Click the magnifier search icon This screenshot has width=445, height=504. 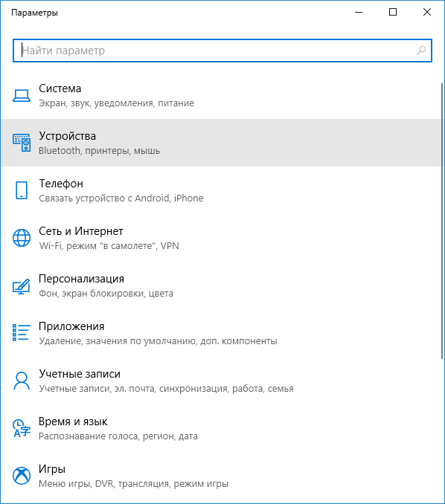coord(421,51)
